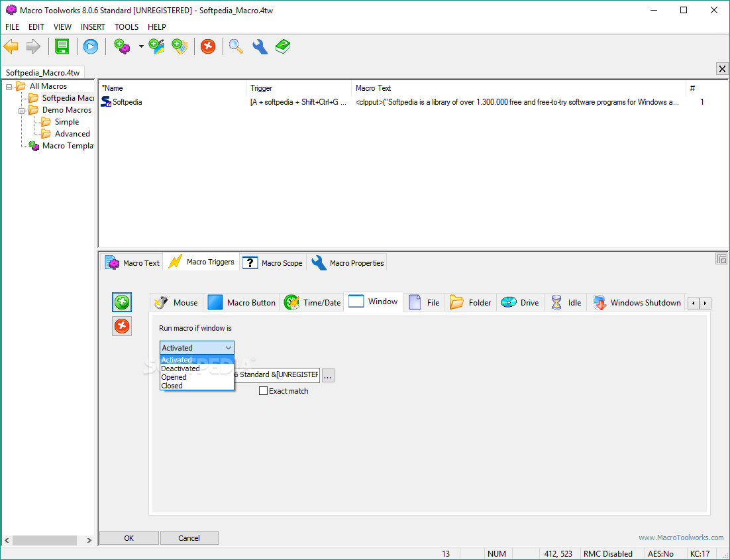Click the blue run macro play icon
This screenshot has width=730, height=560.
pyautogui.click(x=91, y=46)
